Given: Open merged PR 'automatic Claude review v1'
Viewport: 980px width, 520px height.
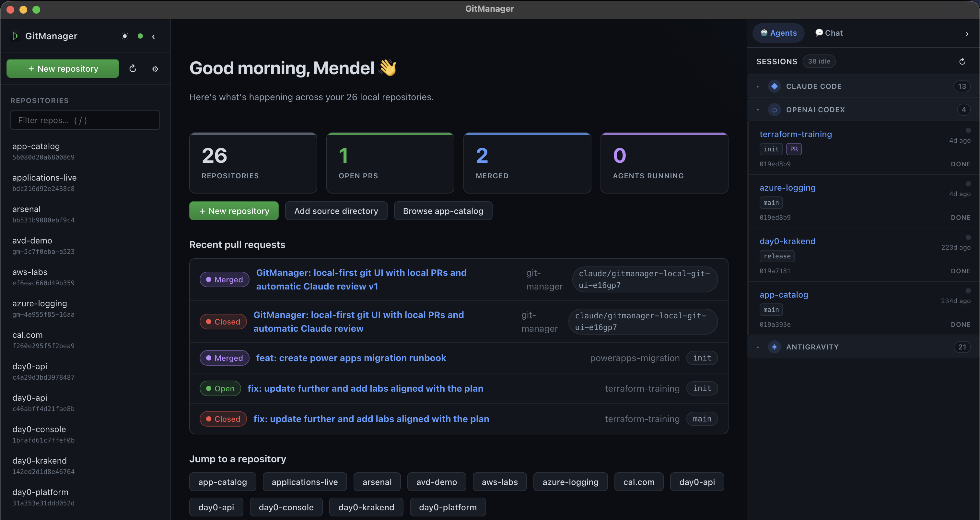Looking at the screenshot, I should (361, 279).
